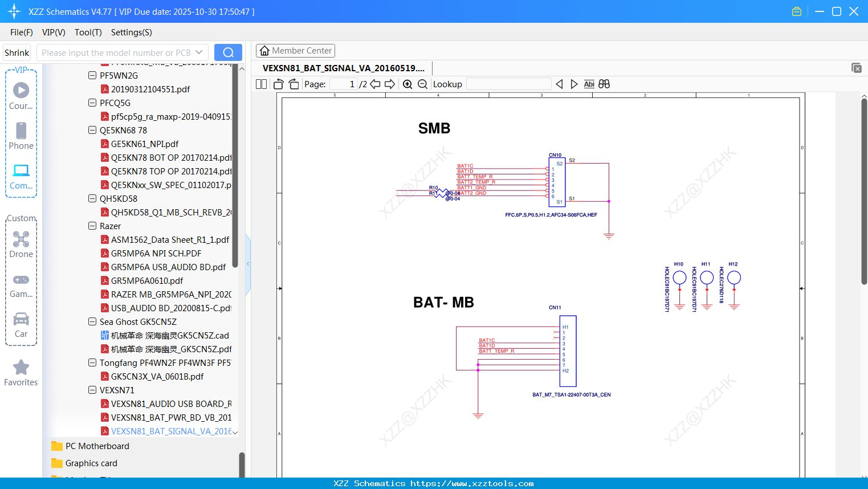868x489 pixels.
Task: Toggle the two-page layout view icon
Action: (x=262, y=84)
